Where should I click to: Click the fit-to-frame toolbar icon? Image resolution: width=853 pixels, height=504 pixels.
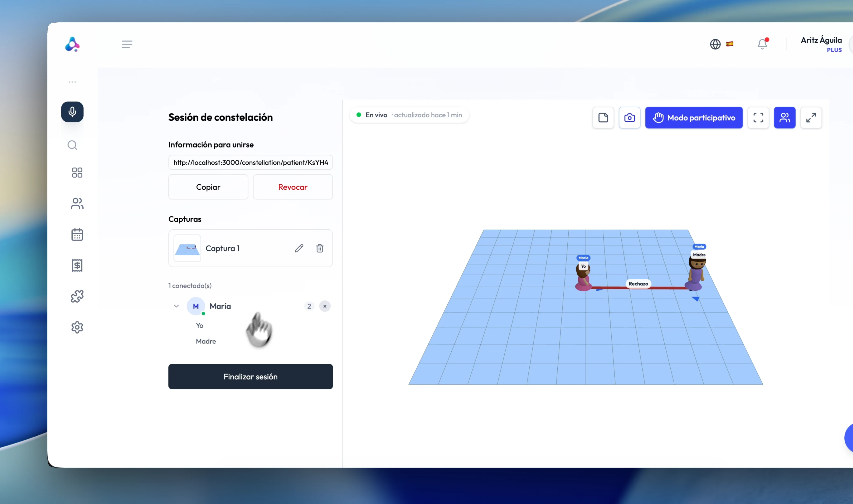click(x=758, y=118)
